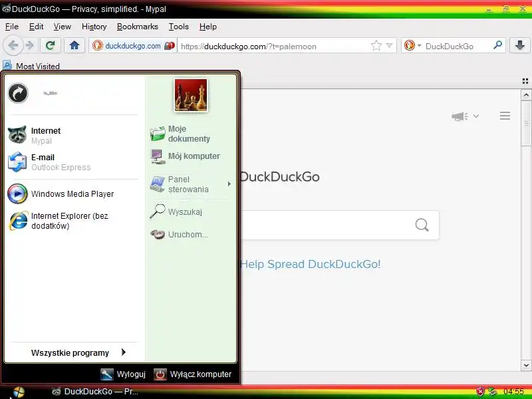Viewport: 532px width, 399px height.
Task: Open Wyszukaj search
Action: (x=191, y=211)
